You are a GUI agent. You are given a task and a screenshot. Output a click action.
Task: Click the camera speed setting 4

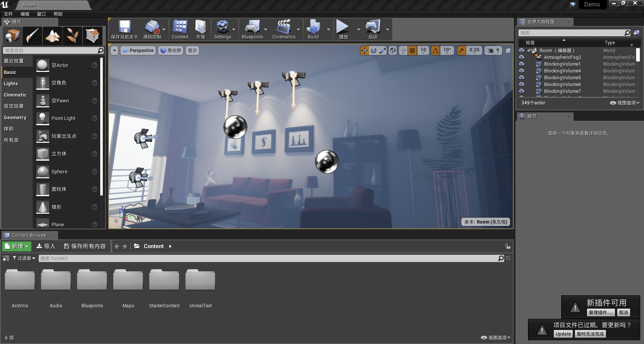click(494, 50)
